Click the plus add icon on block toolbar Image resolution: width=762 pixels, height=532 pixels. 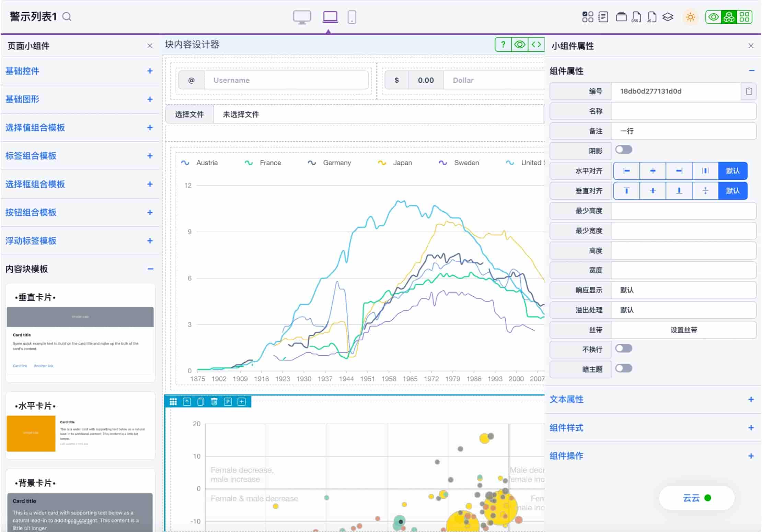(x=242, y=402)
